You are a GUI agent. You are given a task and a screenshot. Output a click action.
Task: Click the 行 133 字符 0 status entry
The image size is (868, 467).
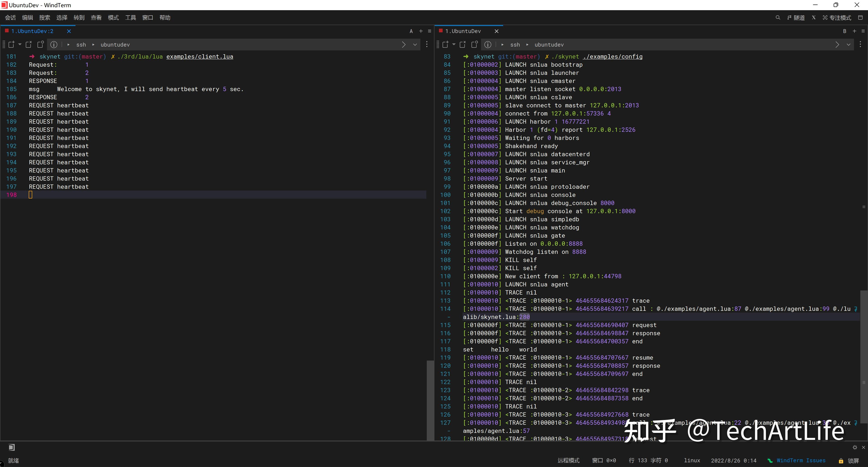pyautogui.click(x=648, y=460)
